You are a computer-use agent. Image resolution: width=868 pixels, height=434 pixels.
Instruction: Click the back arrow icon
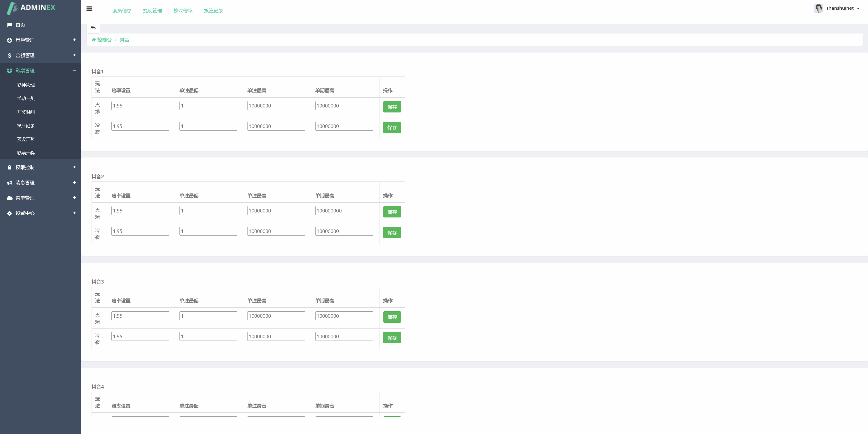(93, 28)
